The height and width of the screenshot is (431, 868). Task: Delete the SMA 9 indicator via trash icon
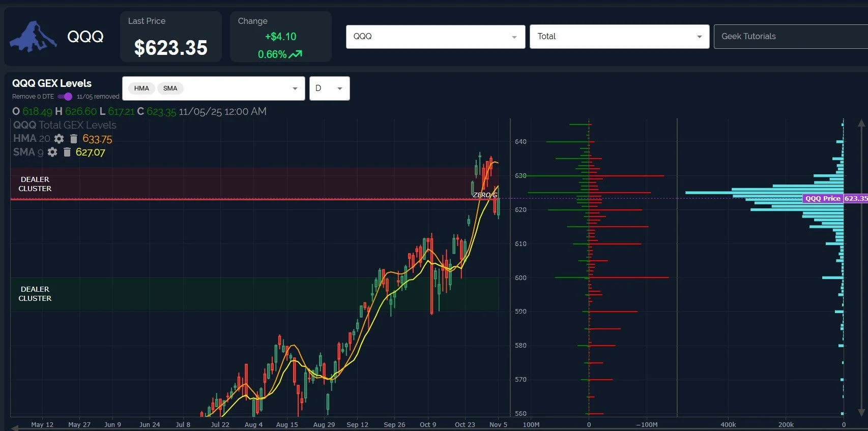(67, 152)
